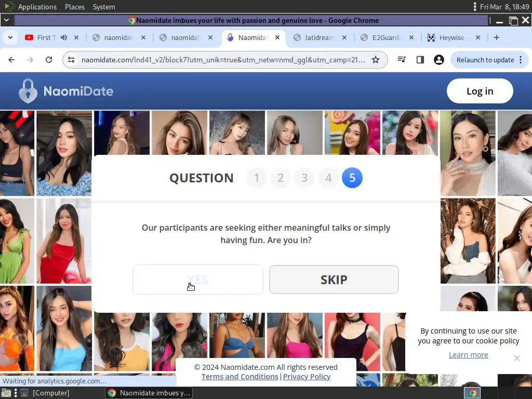Image resolution: width=532 pixels, height=399 pixels.
Task: Select active question step 5 circle
Action: click(352, 178)
